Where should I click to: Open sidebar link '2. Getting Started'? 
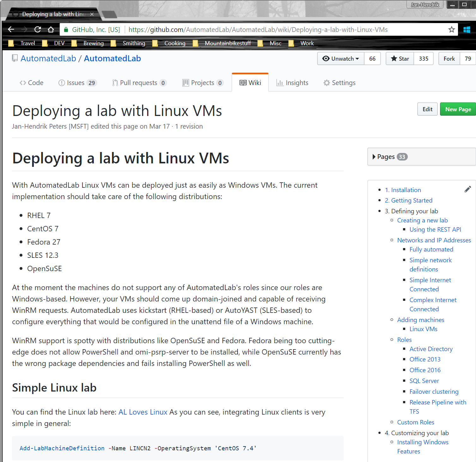408,200
